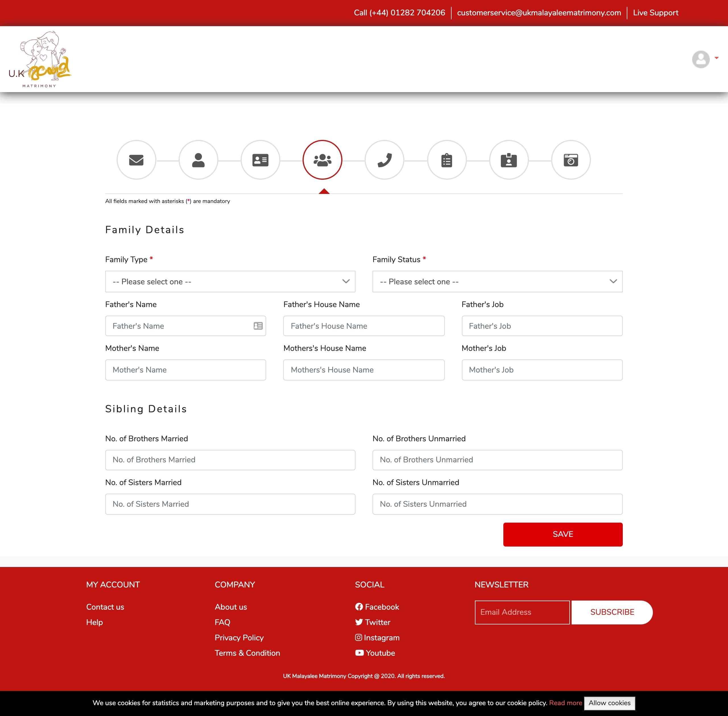Click the envelope step icon
This screenshot has width=728, height=716.
coord(136,160)
